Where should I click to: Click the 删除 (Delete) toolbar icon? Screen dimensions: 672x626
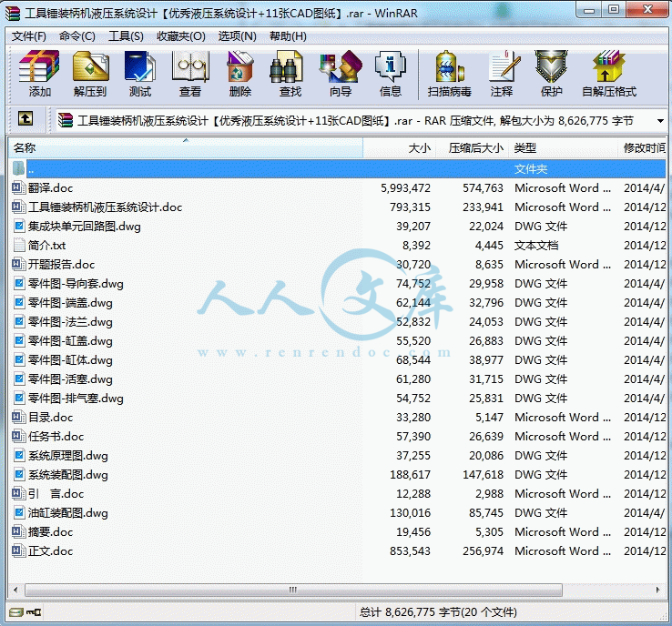(x=240, y=66)
